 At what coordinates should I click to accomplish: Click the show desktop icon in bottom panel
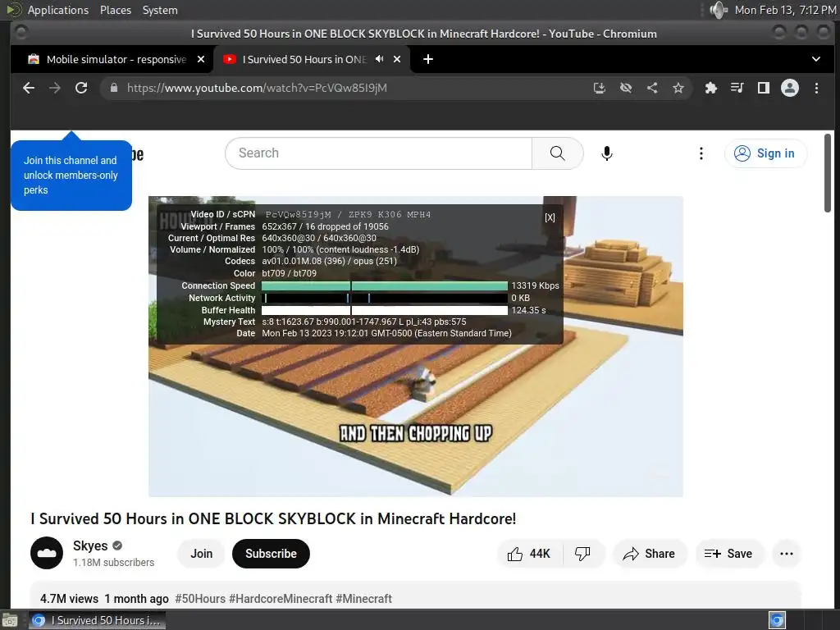pos(10,621)
